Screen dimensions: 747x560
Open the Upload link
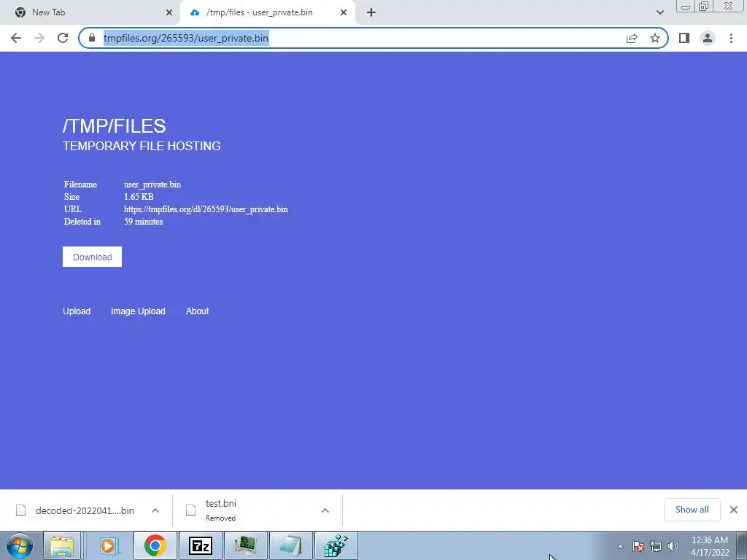[77, 311]
